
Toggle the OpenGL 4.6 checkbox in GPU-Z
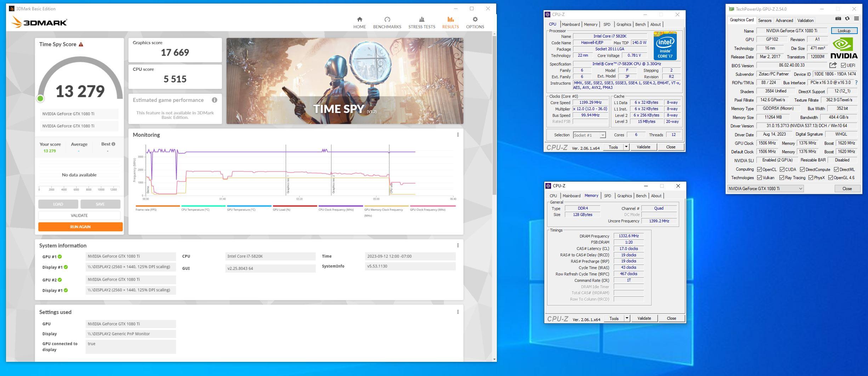tap(830, 178)
